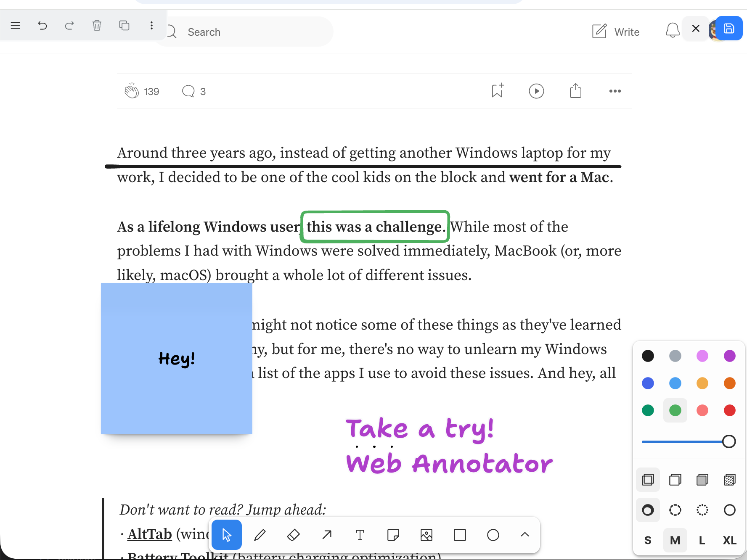This screenshot has width=747, height=560.
Task: Select the Eraser tool
Action: [x=293, y=535]
